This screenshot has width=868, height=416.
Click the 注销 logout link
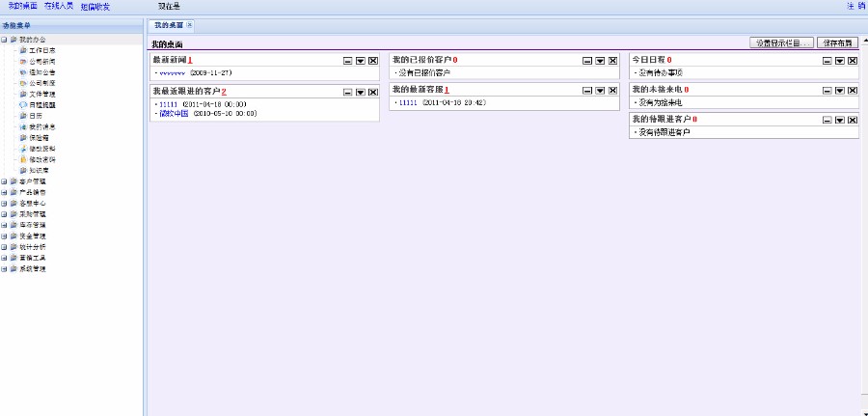[x=855, y=6]
